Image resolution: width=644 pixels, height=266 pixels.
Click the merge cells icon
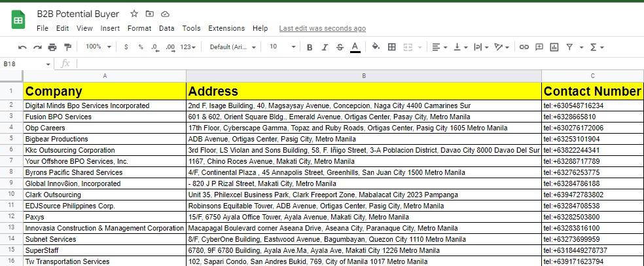click(x=408, y=47)
